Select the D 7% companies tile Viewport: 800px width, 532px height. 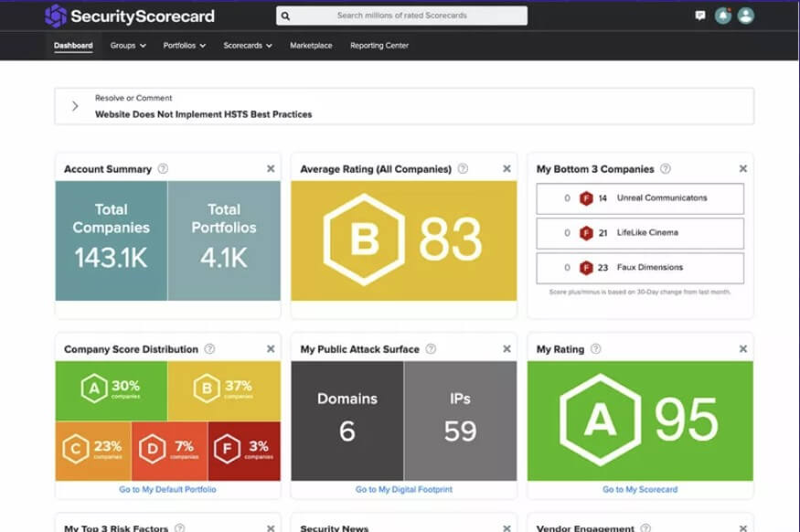(169, 451)
